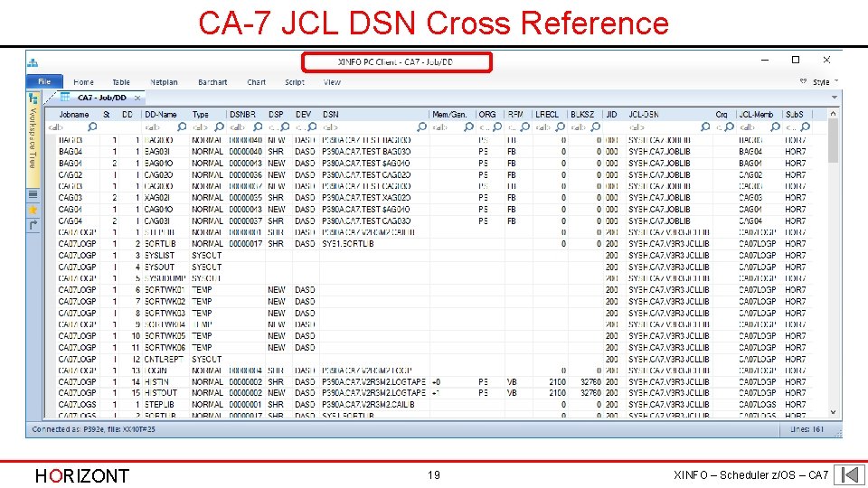868x488 pixels.
Task: Click the JCL-DSN column search magnifier
Action: point(704,127)
